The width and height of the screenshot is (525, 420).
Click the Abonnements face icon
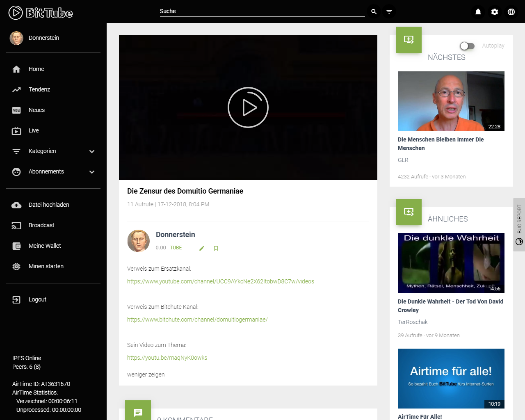point(16,172)
